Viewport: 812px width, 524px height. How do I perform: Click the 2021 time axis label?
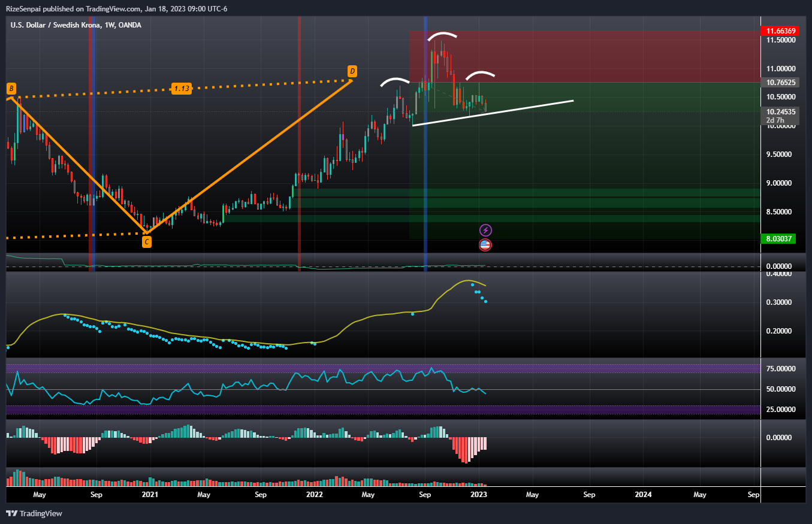point(150,495)
